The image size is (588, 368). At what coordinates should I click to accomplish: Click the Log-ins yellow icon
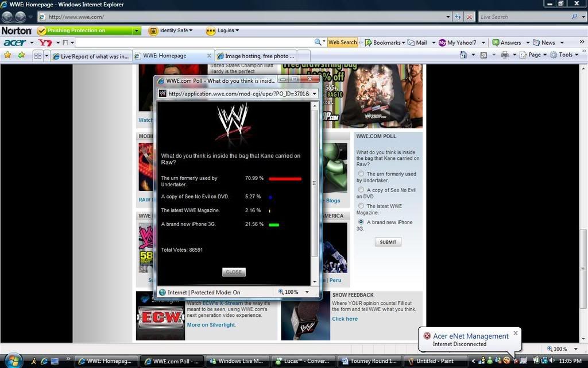pos(211,31)
